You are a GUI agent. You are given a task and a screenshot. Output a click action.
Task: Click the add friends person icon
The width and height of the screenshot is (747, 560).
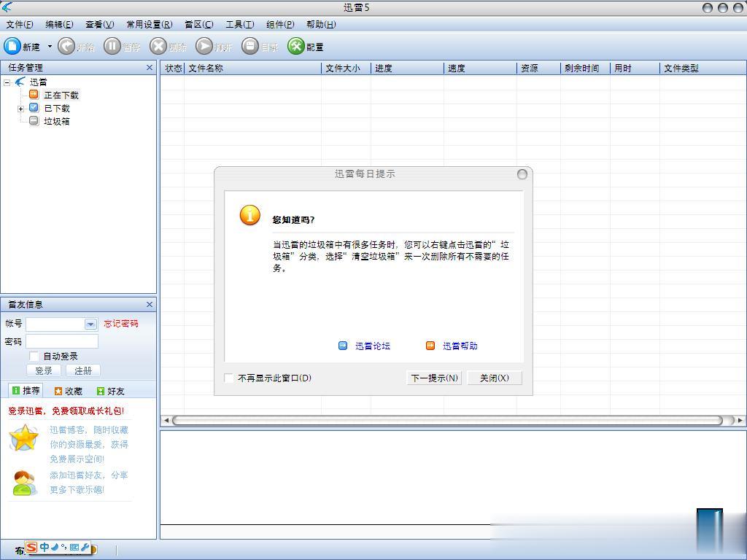click(x=24, y=483)
